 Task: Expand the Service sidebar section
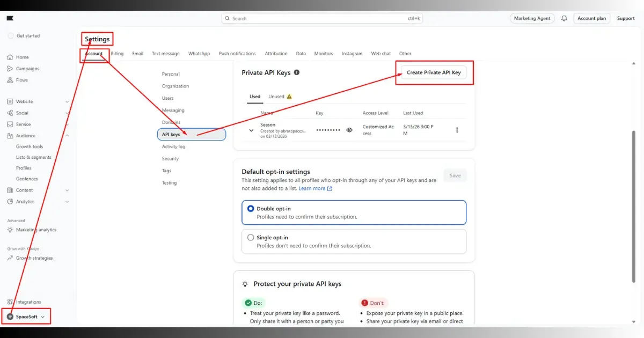[x=67, y=124]
